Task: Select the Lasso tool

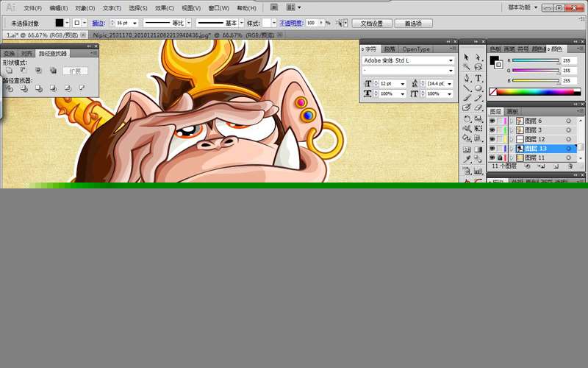Action: 478,67
